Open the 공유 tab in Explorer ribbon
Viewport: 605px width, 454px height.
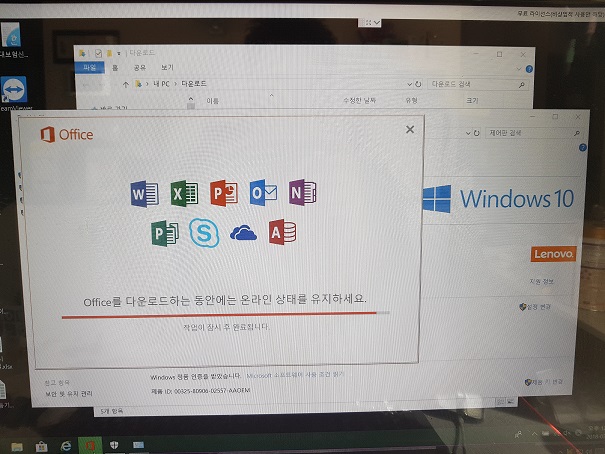(x=140, y=68)
